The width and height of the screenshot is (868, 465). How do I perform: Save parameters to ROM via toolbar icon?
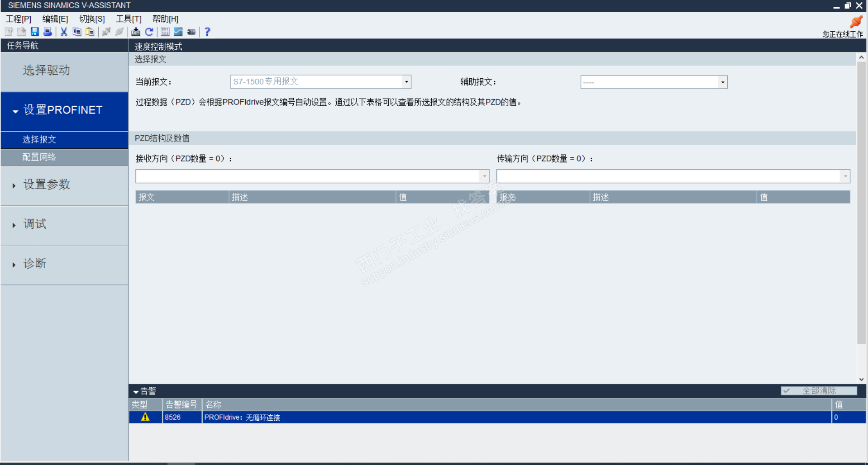pyautogui.click(x=136, y=32)
